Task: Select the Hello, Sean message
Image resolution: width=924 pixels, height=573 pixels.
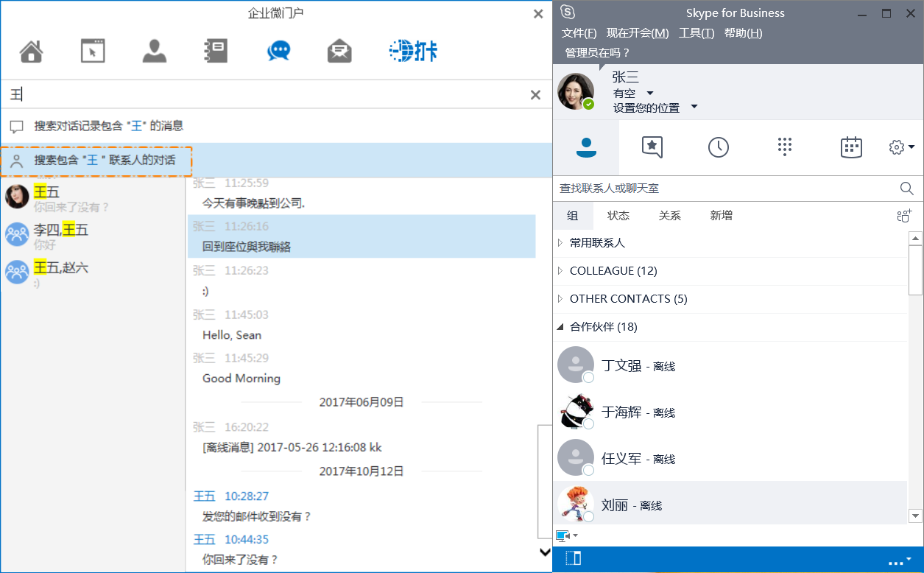Action: 232,335
